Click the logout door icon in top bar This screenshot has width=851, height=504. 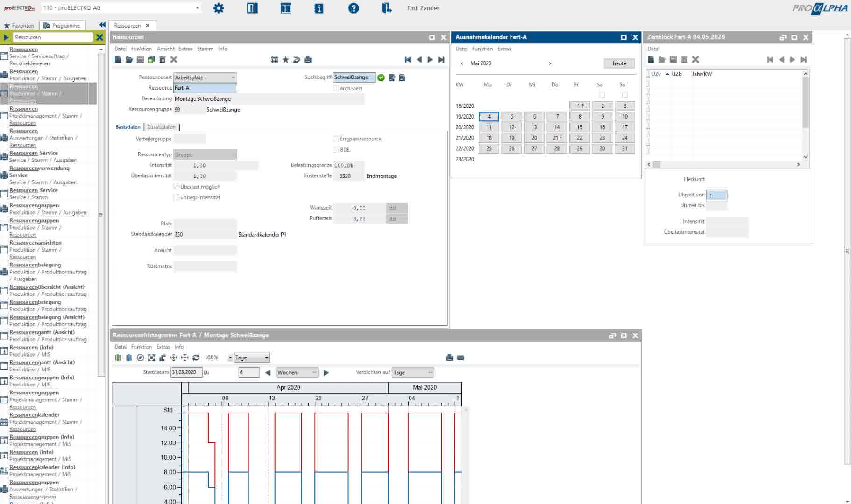[x=387, y=8]
